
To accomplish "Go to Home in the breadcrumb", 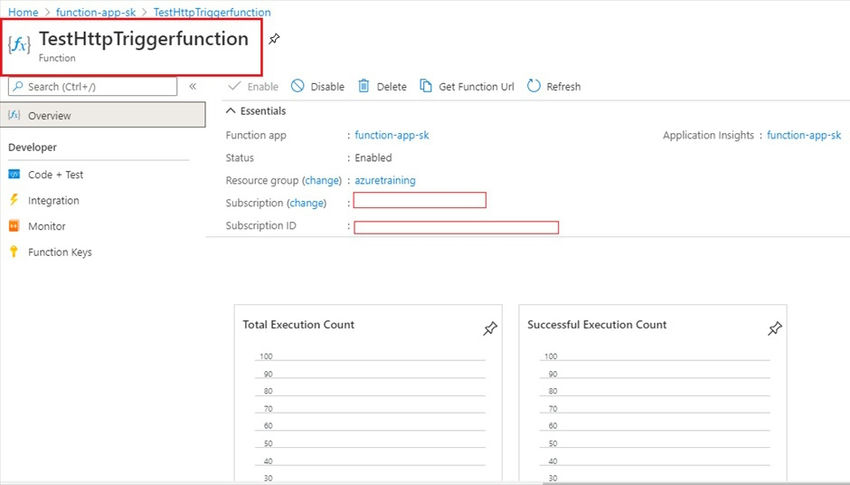I will pos(23,12).
